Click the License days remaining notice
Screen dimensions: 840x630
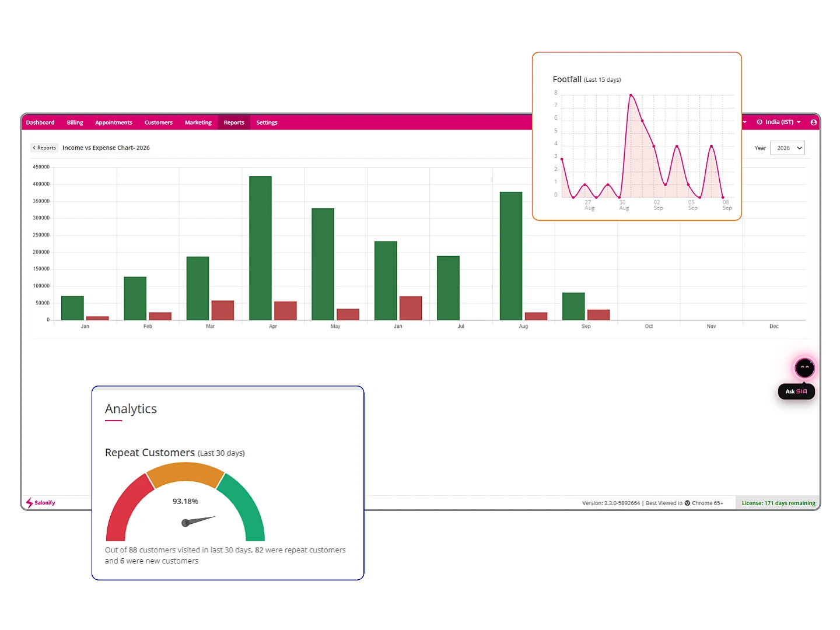pyautogui.click(x=778, y=503)
